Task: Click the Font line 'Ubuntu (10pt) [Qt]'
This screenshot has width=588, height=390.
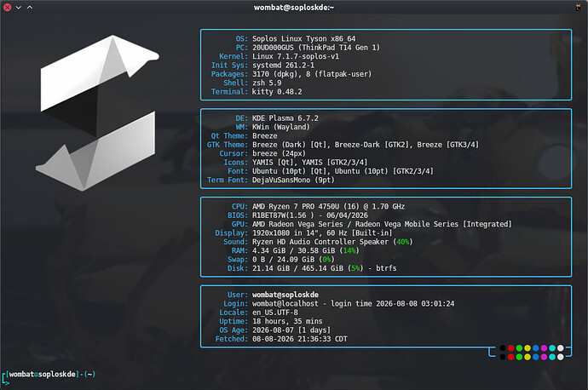Action: point(343,171)
